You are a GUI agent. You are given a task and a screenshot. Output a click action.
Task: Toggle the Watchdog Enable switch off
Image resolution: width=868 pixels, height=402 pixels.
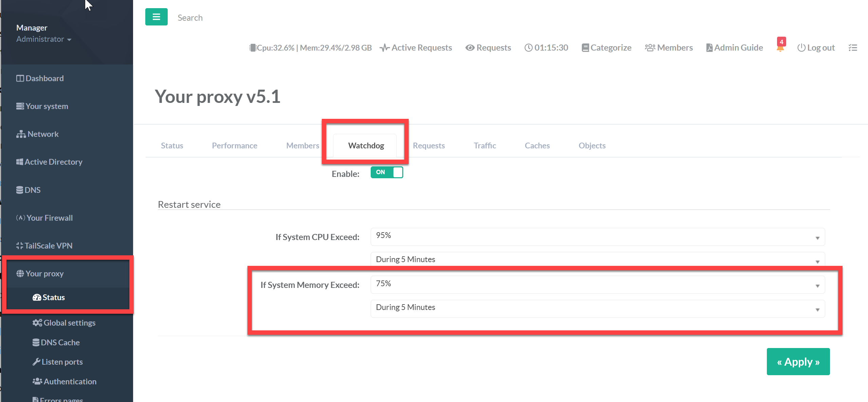(x=387, y=172)
